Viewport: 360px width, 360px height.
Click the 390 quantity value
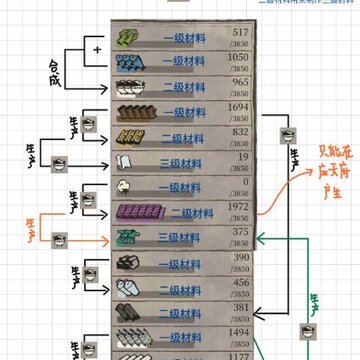[x=241, y=257]
